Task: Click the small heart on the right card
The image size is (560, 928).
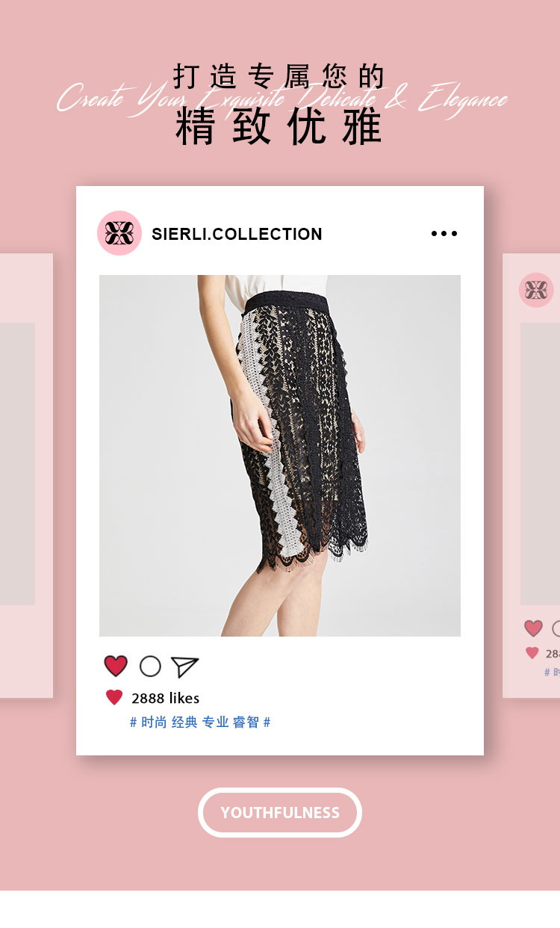Action: pyautogui.click(x=532, y=653)
